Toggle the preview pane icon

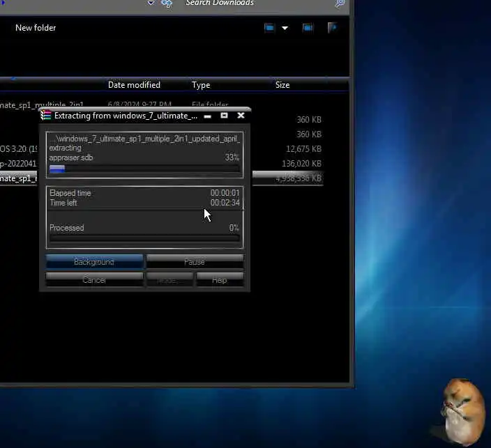tap(308, 28)
